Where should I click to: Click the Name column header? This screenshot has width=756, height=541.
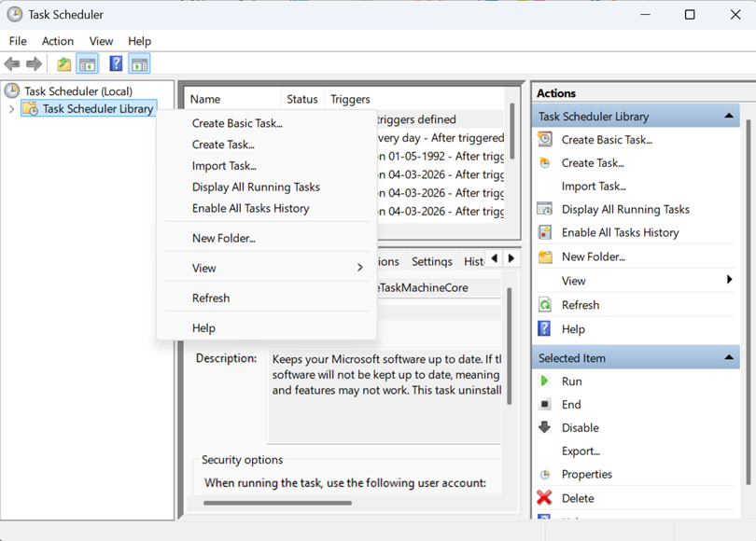tap(232, 99)
